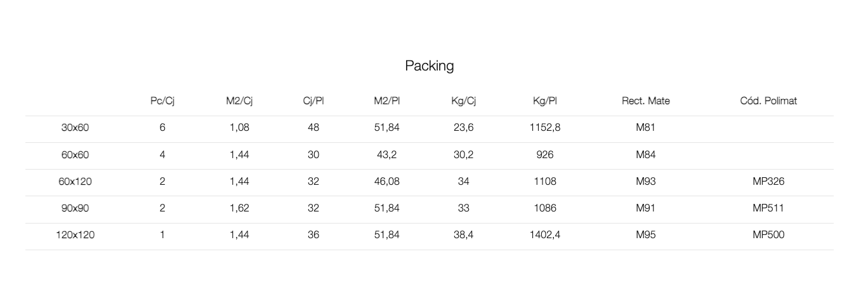Select the 30x60 size row label
Viewport: 868px width, 282px height.
tap(75, 127)
